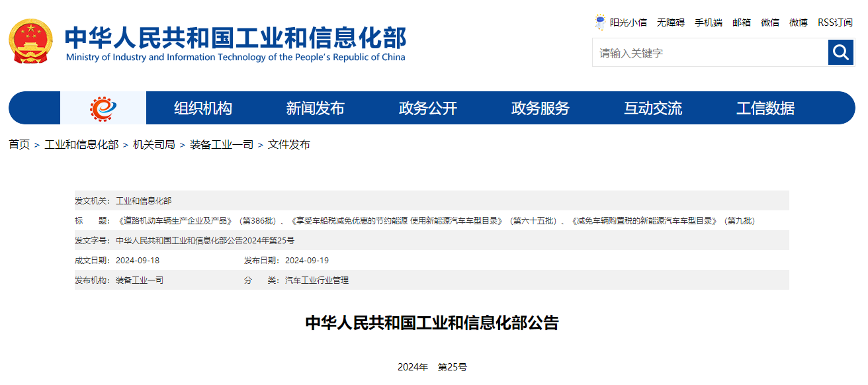Open the 邮箱 link
Image resolution: width=868 pixels, height=385 pixels.
(741, 22)
